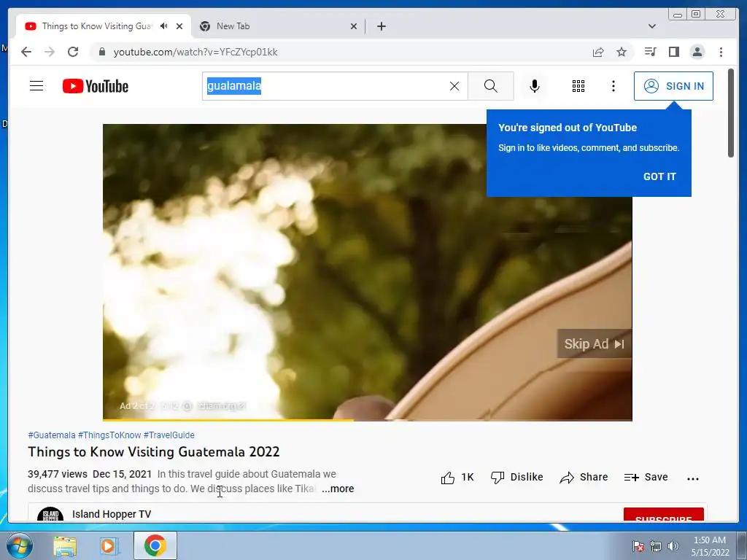
Task: Expand description with ...more
Action: [x=338, y=489]
